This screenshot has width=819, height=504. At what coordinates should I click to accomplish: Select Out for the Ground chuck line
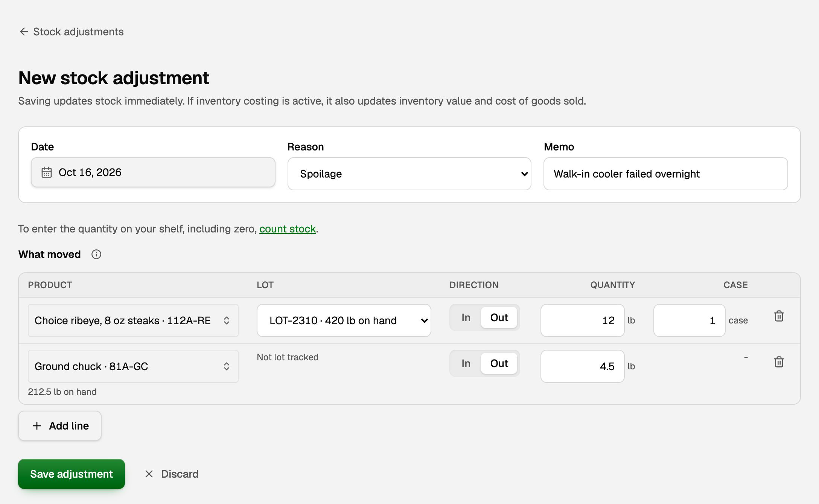pyautogui.click(x=499, y=363)
